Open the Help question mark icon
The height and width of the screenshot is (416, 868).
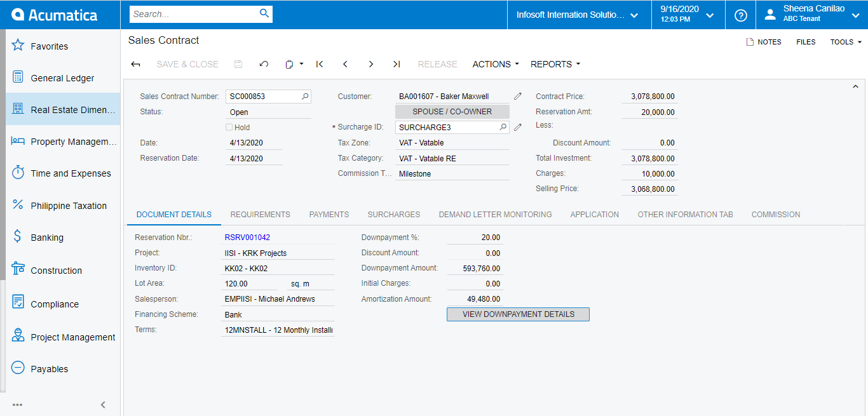pyautogui.click(x=740, y=15)
